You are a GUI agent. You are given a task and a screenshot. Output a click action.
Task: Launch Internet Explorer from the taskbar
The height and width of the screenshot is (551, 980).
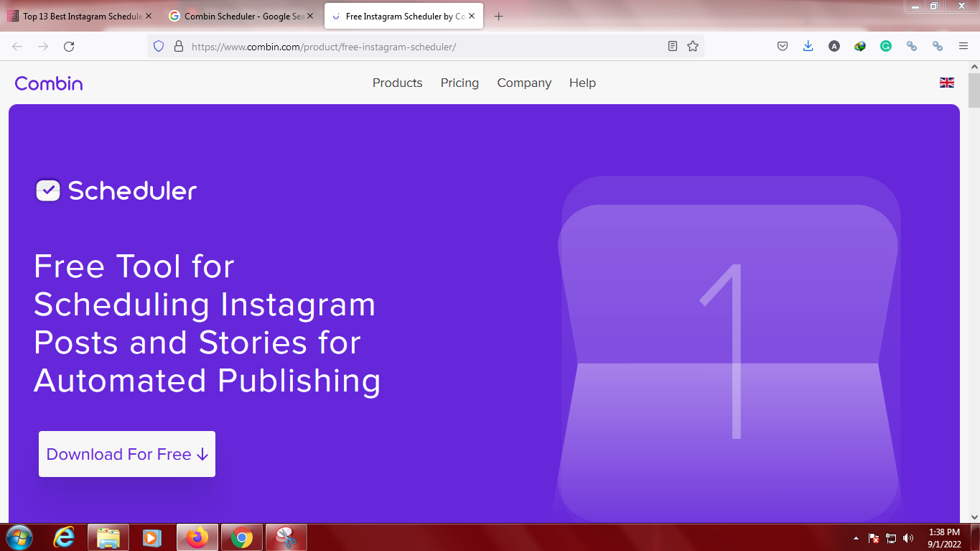[x=65, y=537]
